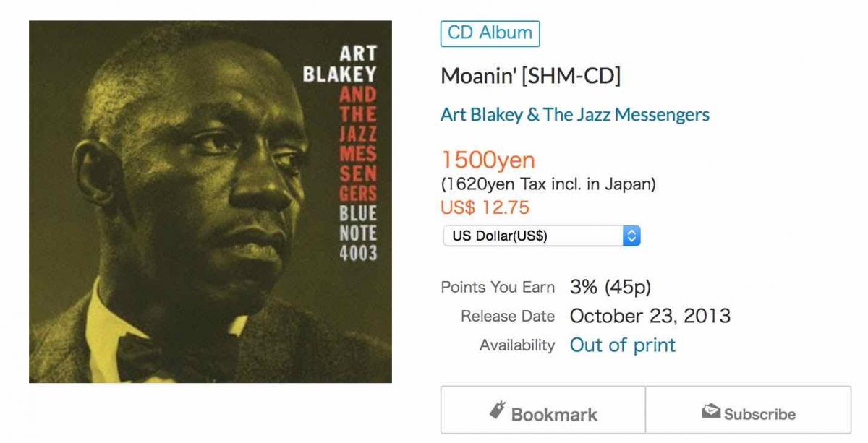Image resolution: width=868 pixels, height=443 pixels.
Task: Click the 1620yen tax included note
Action: click(548, 184)
